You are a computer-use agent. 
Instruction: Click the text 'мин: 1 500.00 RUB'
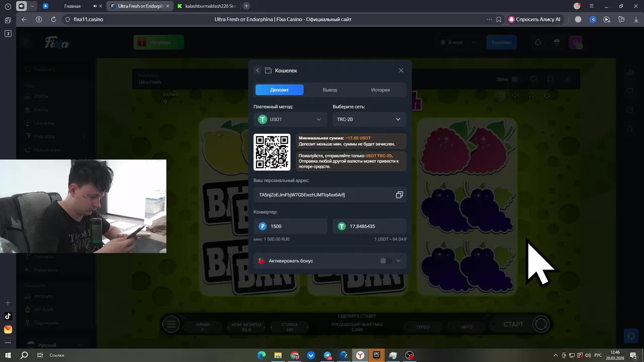[x=271, y=239]
